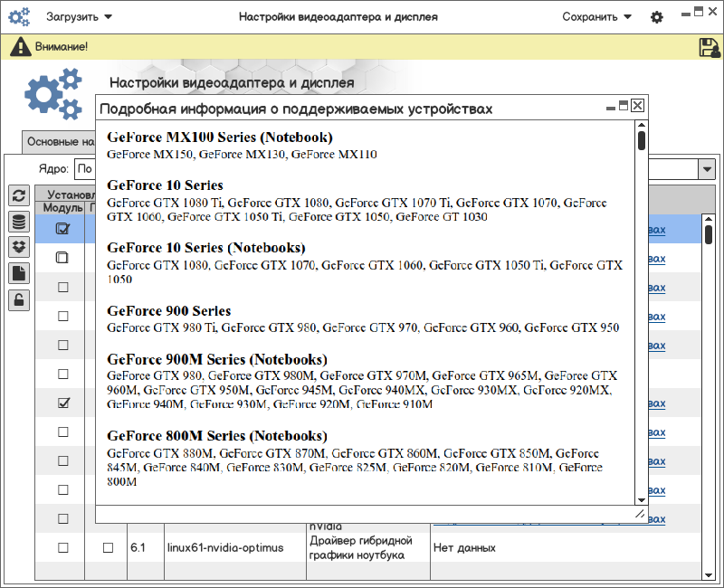Click the dialog's vertical scrollbar down arrow
Viewport: 724px width, 588px height.
pos(642,499)
